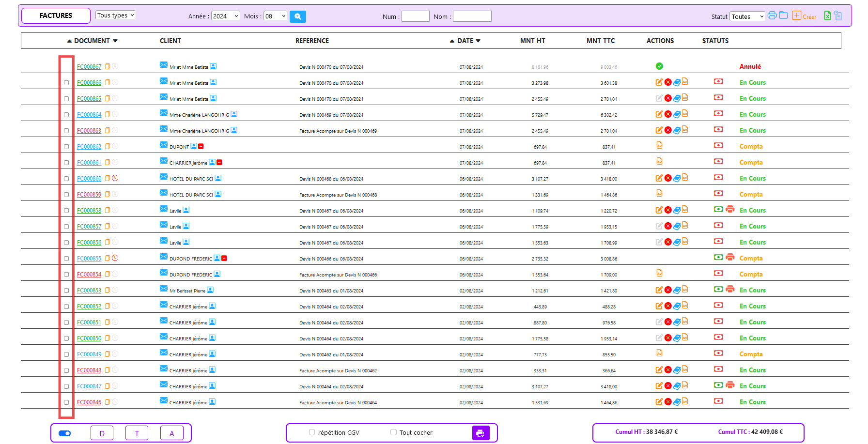Viewport: 868px width, 444px height.
Task: Click the A button at bottom left
Action: tap(172, 433)
